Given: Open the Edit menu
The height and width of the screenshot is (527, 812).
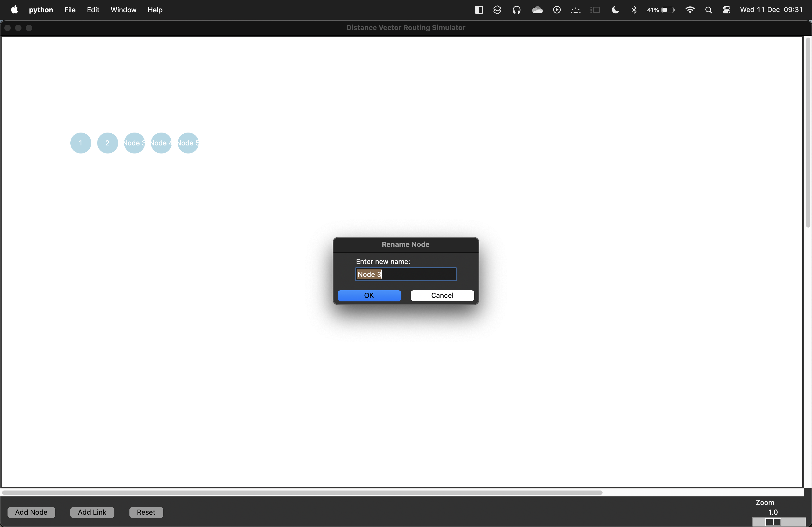Looking at the screenshot, I should (x=93, y=10).
